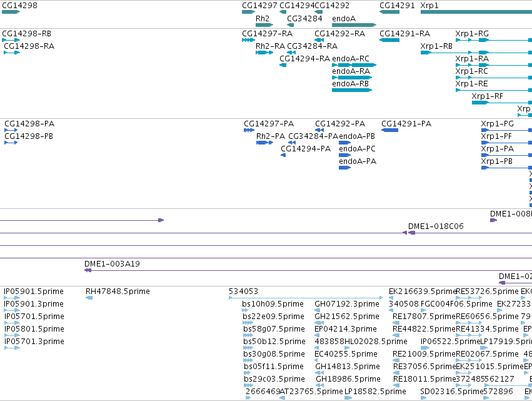This screenshot has height=401, width=532.
Task: Click the CG34284-RA transcript label
Action: tap(312, 46)
